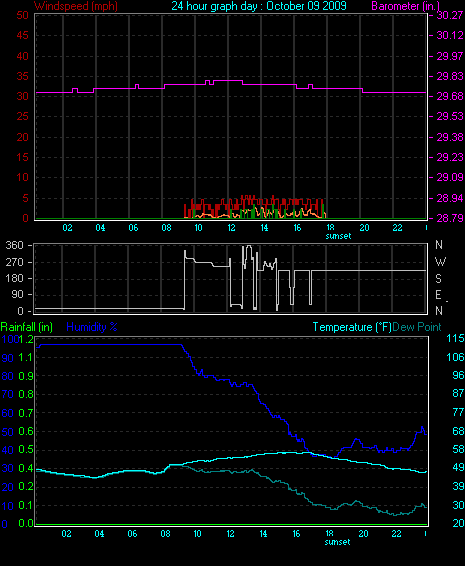Select the green rainfall value 0.7
This screenshot has width=465, height=566.
[26, 413]
